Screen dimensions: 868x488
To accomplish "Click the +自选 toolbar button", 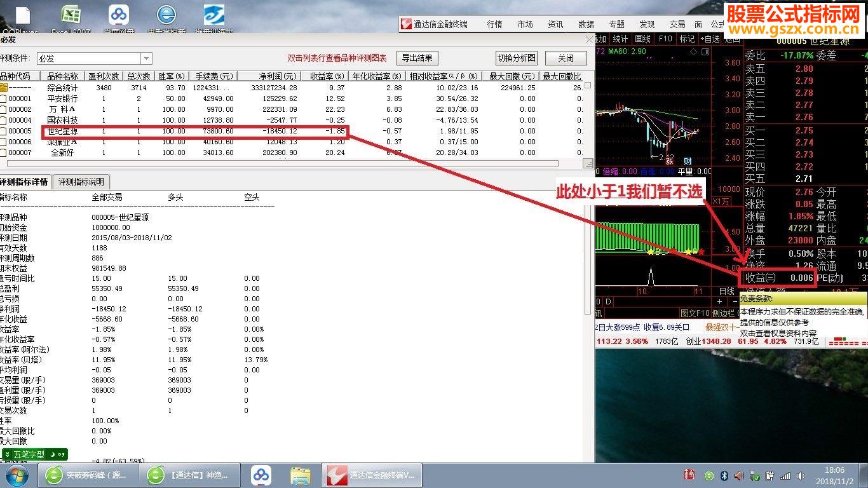I will click(710, 39).
